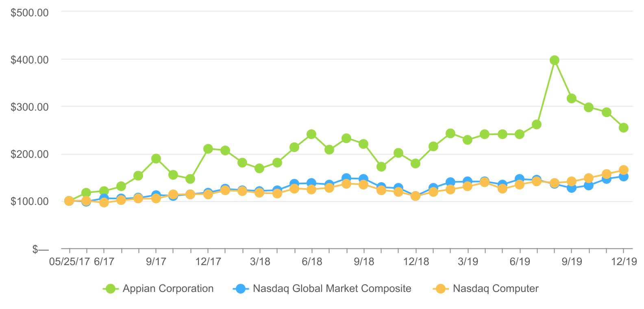Toggle the Appian Corporation legend entry

pos(168,289)
